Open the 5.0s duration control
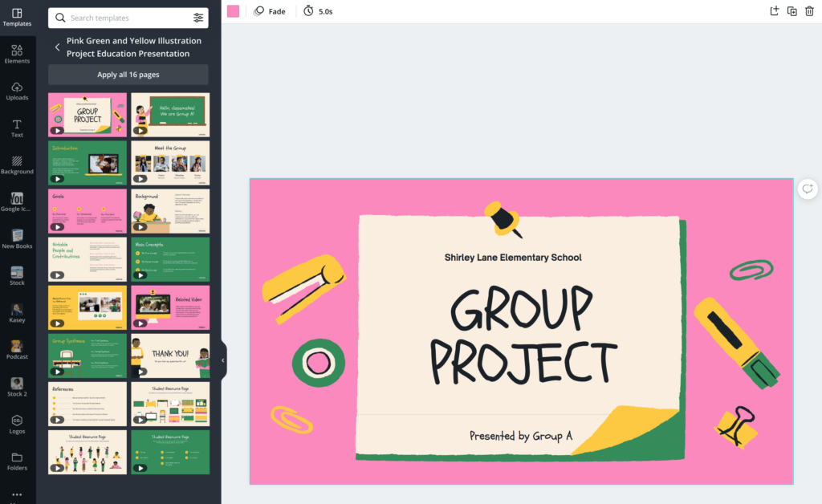This screenshot has width=822, height=504. [318, 11]
